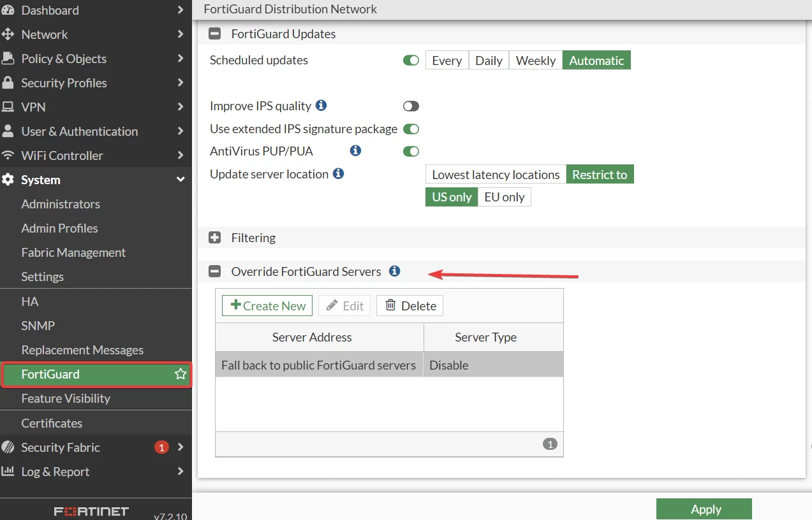Select EU only server location
The width and height of the screenshot is (812, 520).
pyautogui.click(x=505, y=197)
